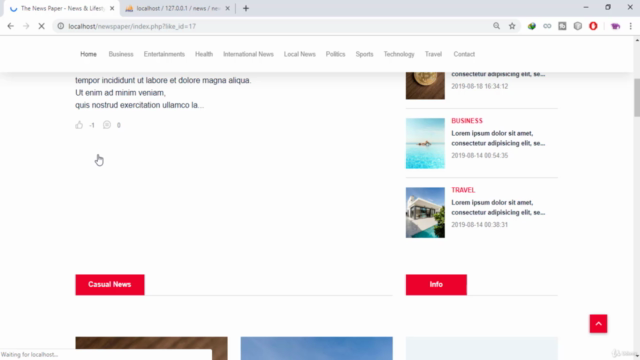Image resolution: width=640 pixels, height=360 pixels.
Task: Open the Sports menu item
Action: (x=364, y=54)
